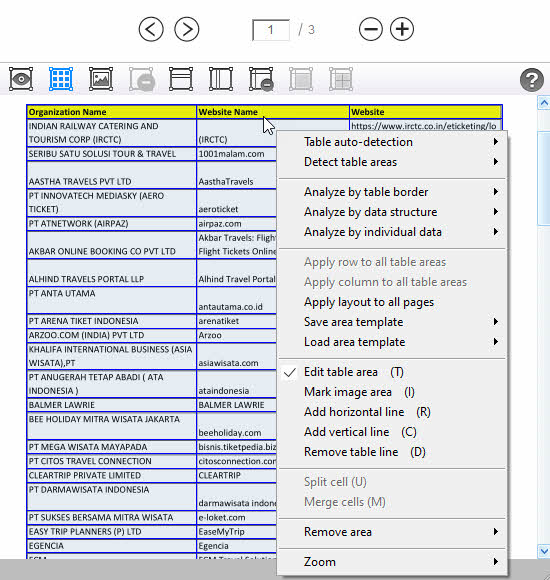
Task: Choose Add vertical line (C)
Action: (392, 432)
